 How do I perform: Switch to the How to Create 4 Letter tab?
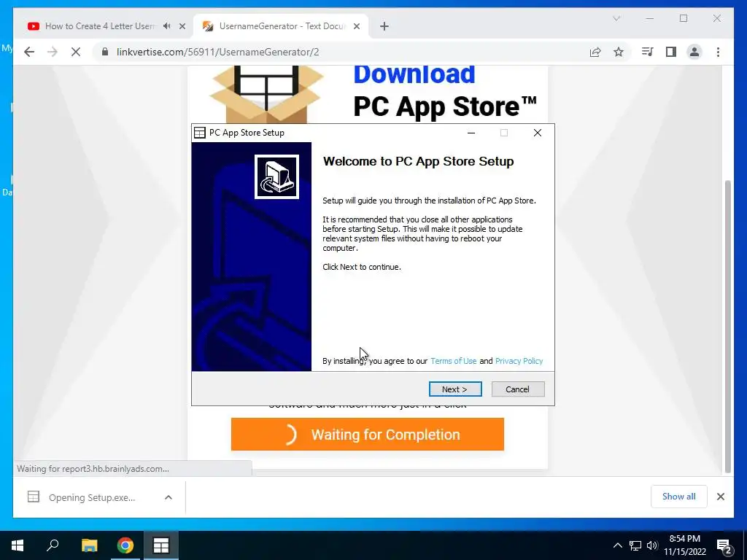pos(99,26)
